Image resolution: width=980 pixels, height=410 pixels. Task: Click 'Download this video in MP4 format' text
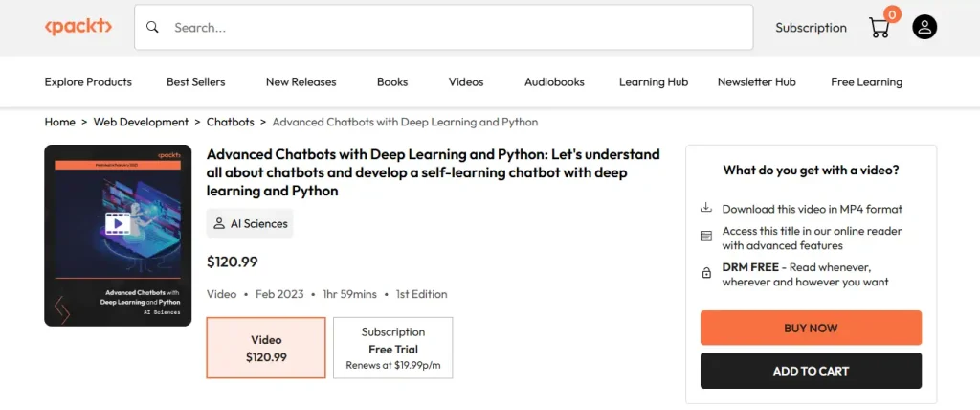[812, 209]
